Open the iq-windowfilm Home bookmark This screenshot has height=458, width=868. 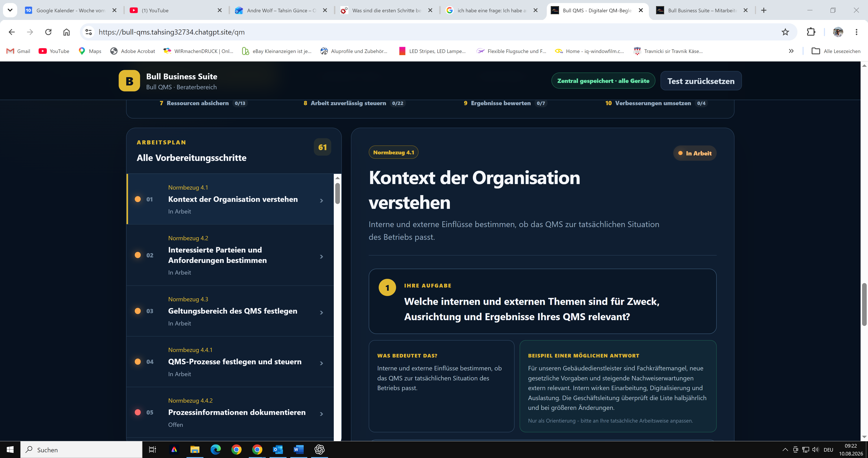[x=589, y=51]
